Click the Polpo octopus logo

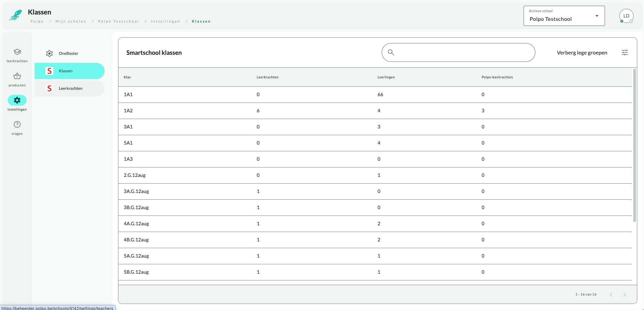coord(15,15)
